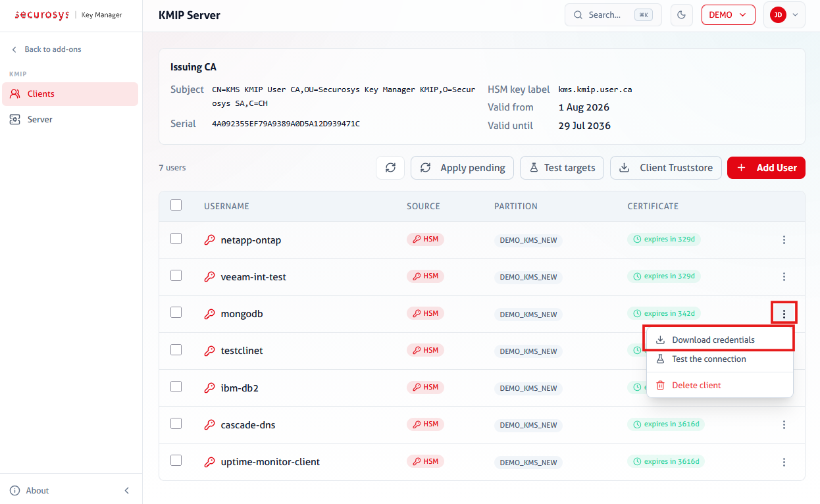Viewport: 820px width, 504px height.
Task: Click the key icon beside cascade-dns
Action: coord(210,425)
